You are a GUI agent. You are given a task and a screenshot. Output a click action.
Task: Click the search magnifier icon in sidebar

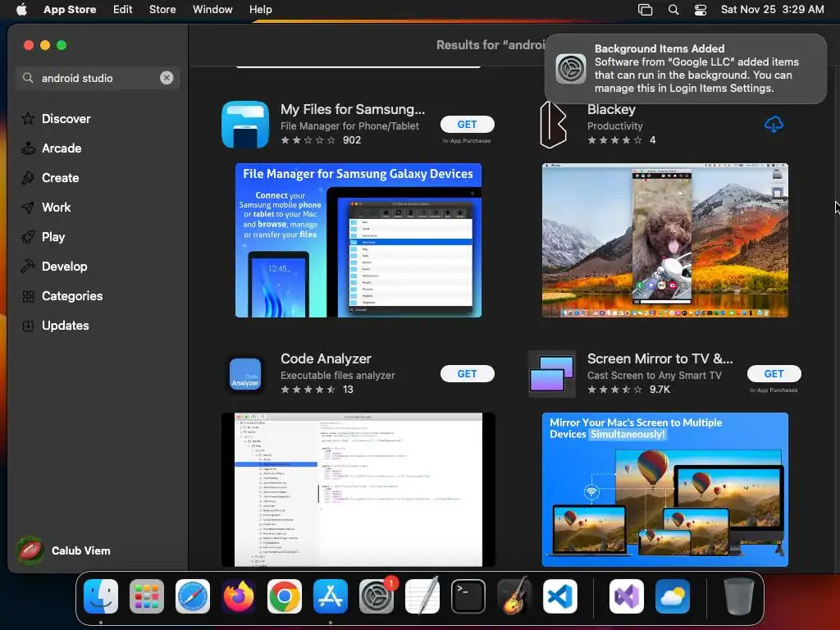click(28, 78)
